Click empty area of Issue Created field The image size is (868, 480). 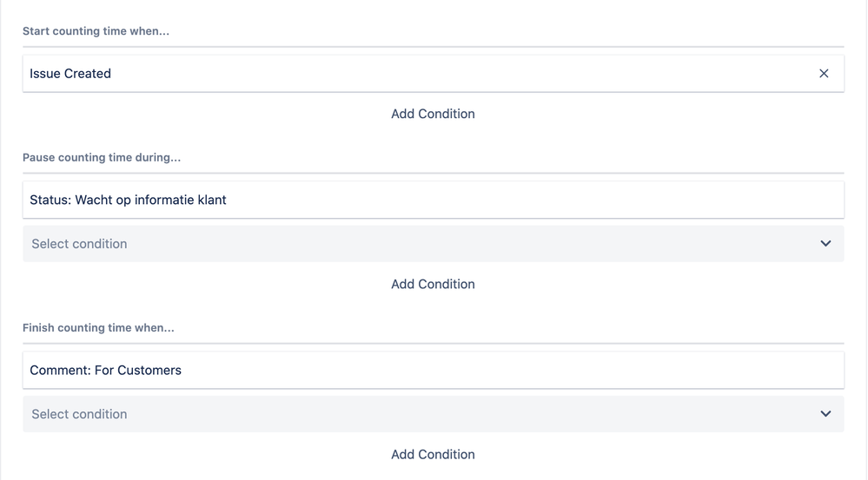[x=521, y=74]
